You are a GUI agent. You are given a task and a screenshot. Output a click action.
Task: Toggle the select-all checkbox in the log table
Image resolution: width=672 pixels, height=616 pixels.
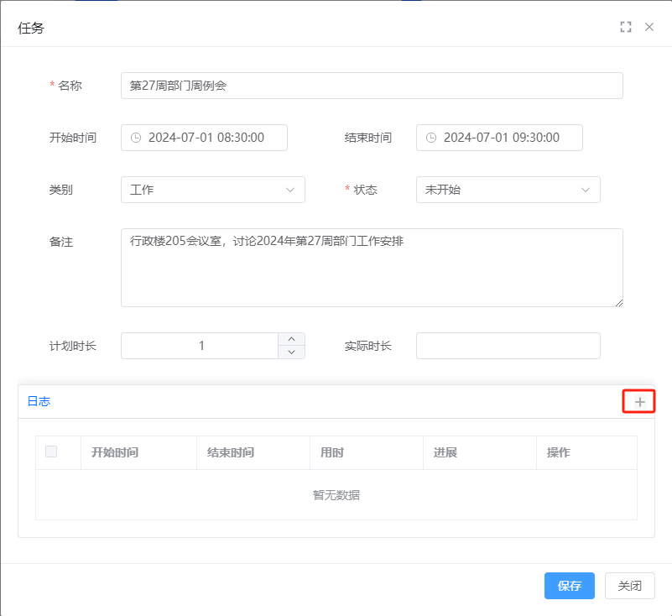click(51, 452)
